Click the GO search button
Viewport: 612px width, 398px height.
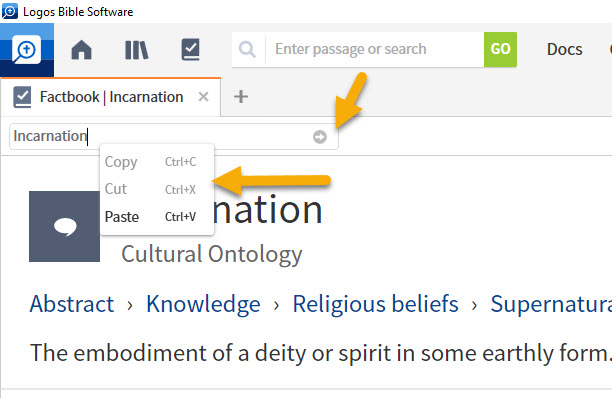pyautogui.click(x=500, y=50)
